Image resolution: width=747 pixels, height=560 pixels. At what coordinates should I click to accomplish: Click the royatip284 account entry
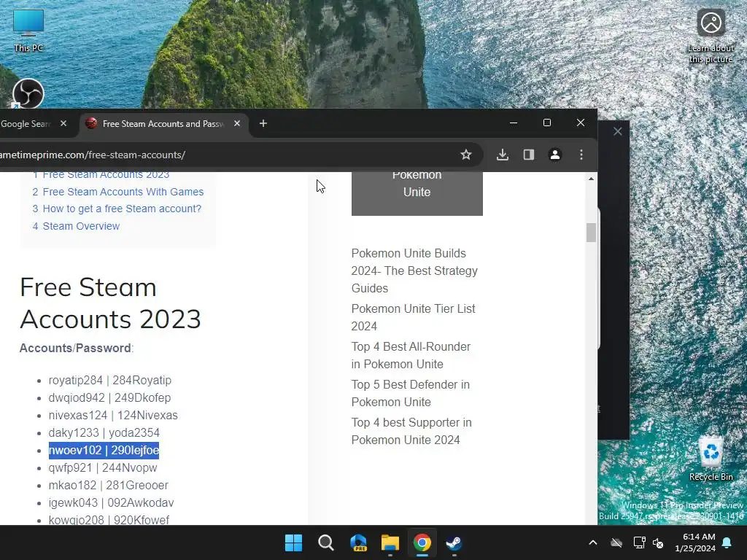point(109,380)
